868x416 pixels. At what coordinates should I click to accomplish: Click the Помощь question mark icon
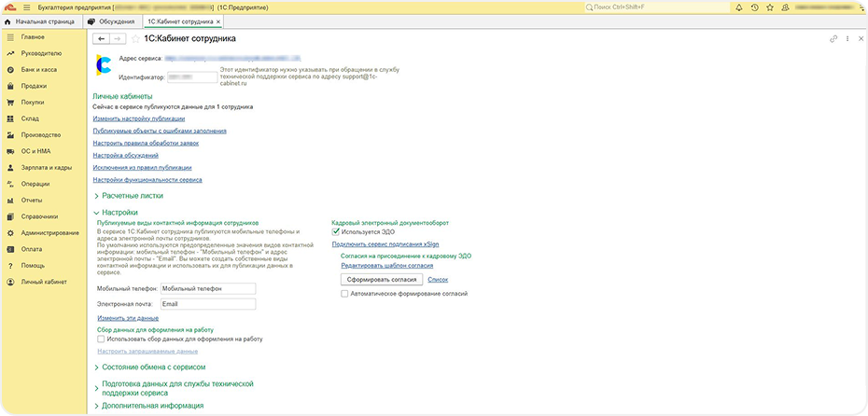click(10, 266)
